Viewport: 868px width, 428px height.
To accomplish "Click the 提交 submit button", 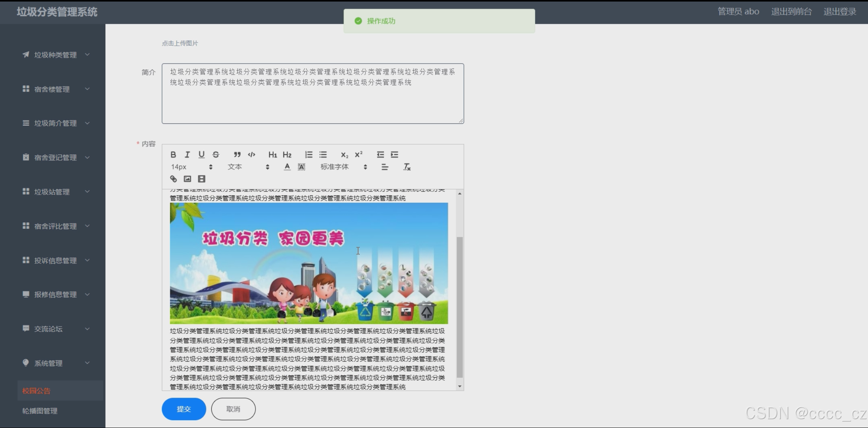I will [x=184, y=409].
